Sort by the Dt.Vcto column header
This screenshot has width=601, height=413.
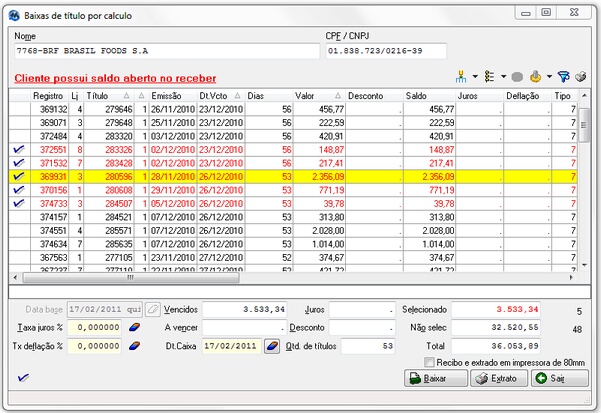click(x=220, y=96)
